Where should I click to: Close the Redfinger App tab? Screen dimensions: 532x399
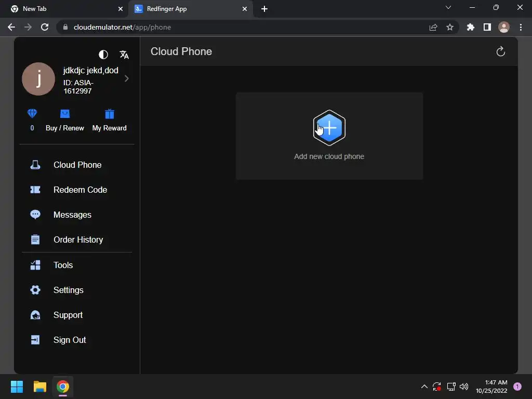(x=245, y=9)
